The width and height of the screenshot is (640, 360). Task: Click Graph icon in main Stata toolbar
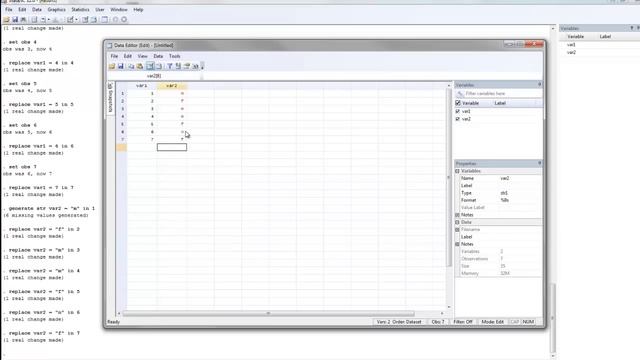pos(56,19)
